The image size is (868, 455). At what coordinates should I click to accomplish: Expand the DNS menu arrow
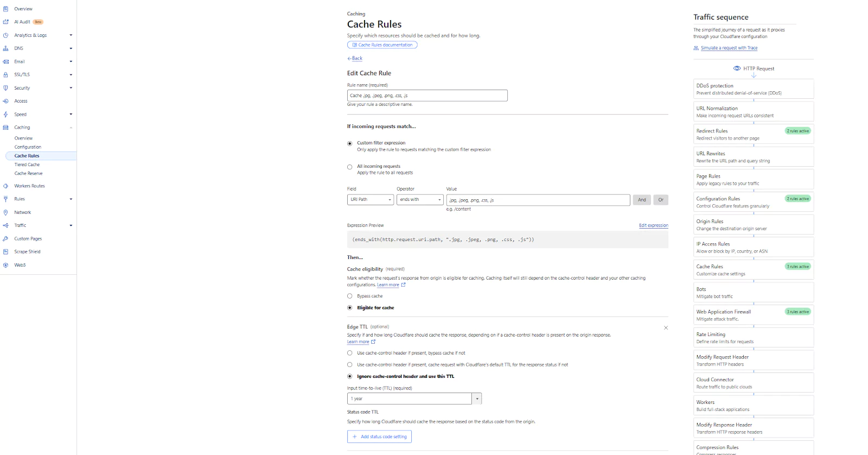(x=71, y=48)
